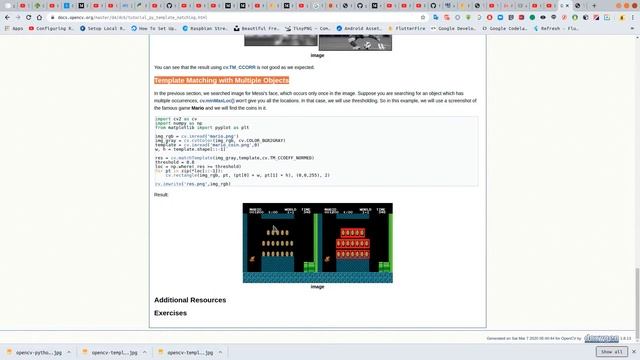Bookmark this page with the star icon
The height and width of the screenshot is (360, 640).
tap(423, 18)
